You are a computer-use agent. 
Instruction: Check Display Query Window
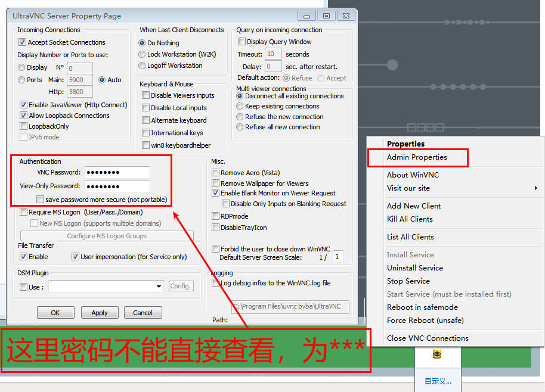(x=241, y=42)
